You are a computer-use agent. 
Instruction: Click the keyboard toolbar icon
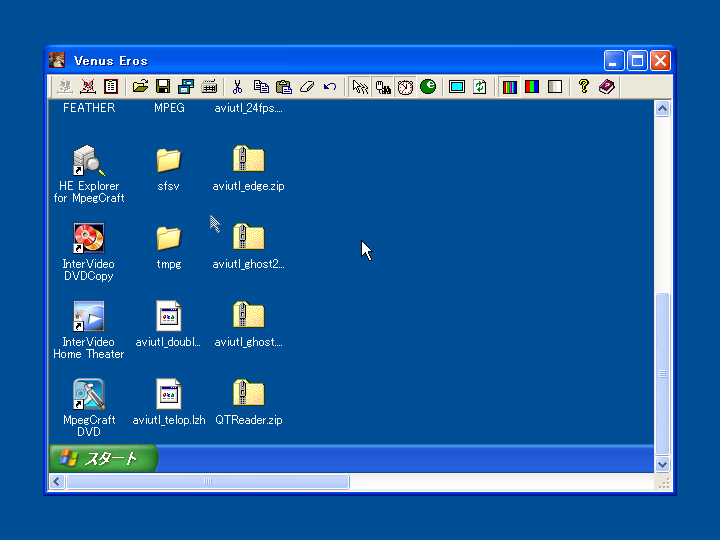(209, 86)
